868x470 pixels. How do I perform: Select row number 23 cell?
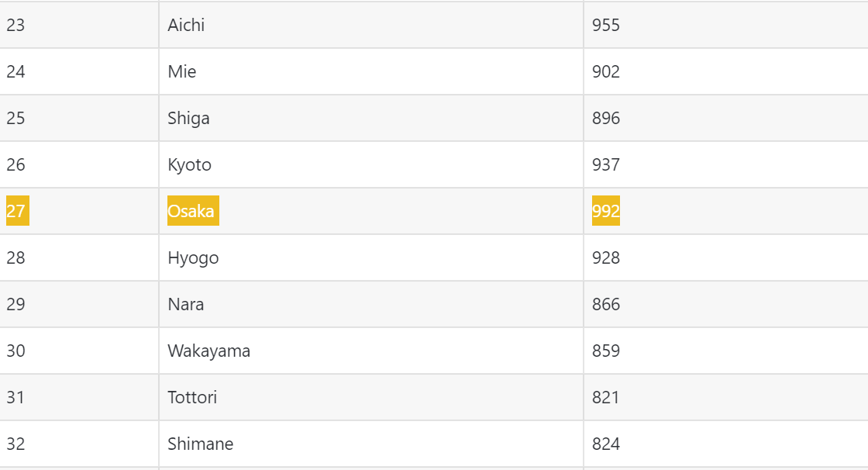(79, 25)
